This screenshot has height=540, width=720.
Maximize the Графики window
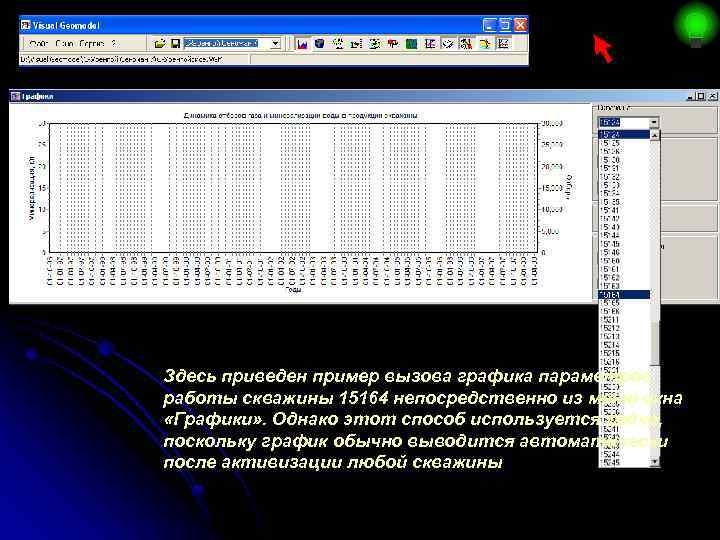701,96
